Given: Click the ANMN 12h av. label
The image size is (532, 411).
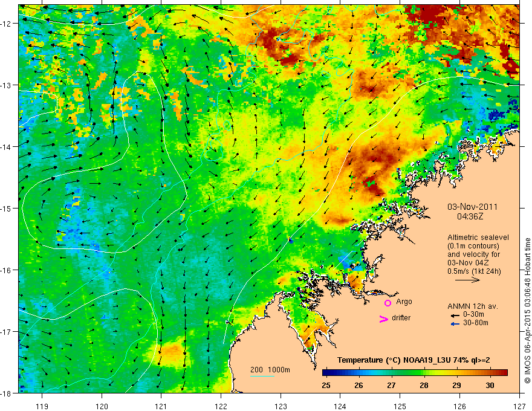Looking at the screenshot, I should point(473,306).
